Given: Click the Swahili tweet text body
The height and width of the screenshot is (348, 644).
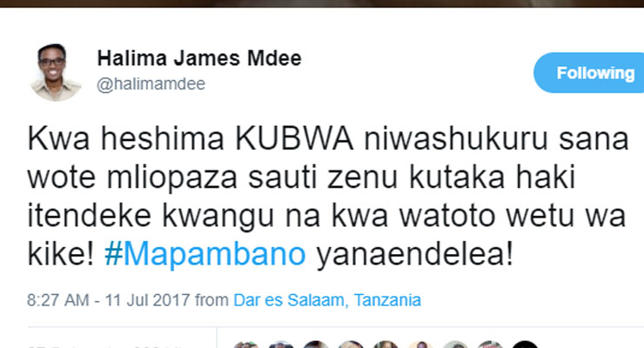Looking at the screenshot, I should 328,196.
